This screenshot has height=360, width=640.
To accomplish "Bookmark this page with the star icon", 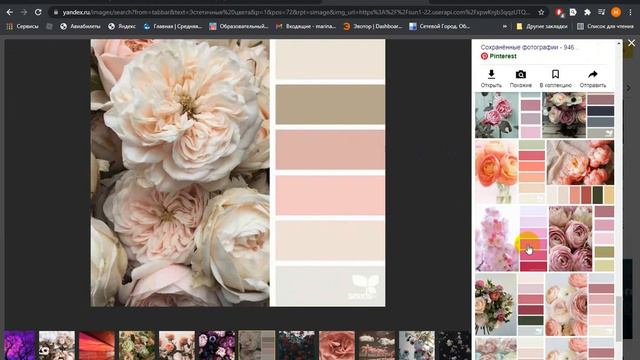I will tap(541, 13).
